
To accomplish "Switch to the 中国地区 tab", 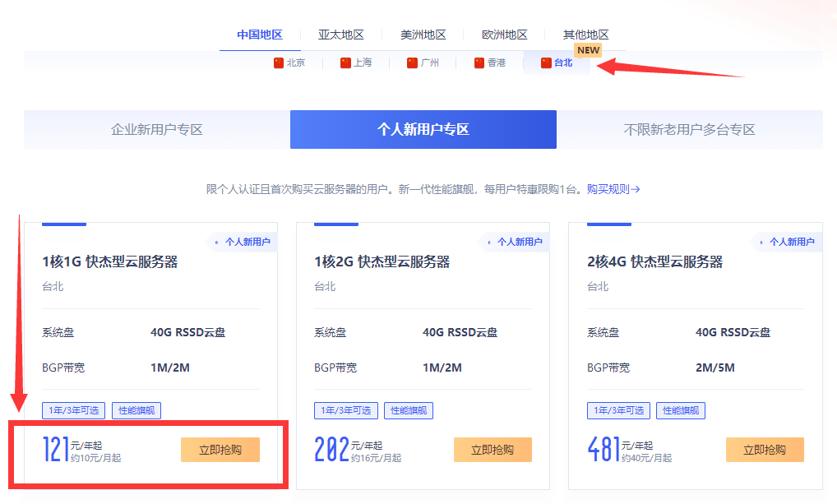I will click(260, 35).
